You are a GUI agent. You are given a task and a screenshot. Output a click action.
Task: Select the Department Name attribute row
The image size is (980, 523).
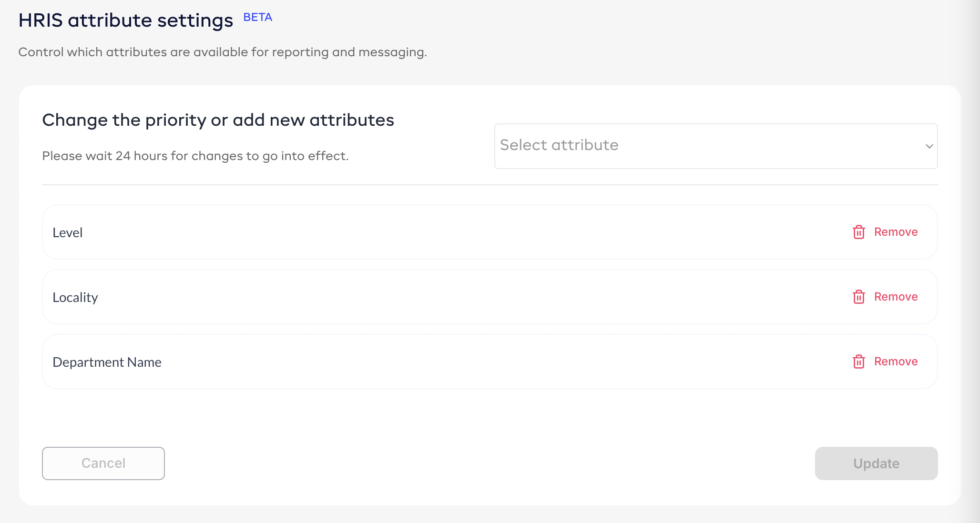[x=429, y=362]
